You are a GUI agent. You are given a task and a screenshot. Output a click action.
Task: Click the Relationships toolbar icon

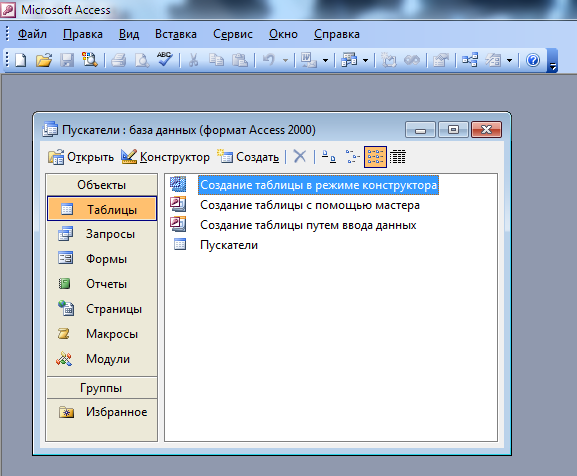click(470, 60)
